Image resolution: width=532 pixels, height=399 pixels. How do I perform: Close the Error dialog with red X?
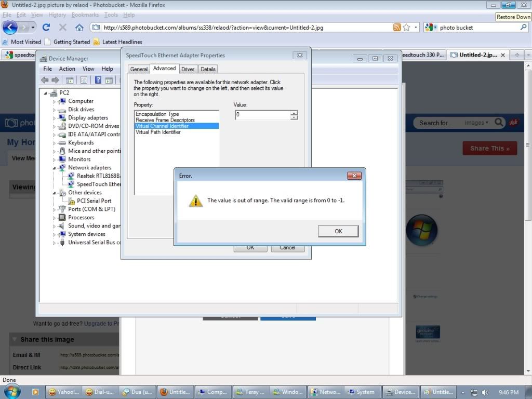pyautogui.click(x=354, y=176)
